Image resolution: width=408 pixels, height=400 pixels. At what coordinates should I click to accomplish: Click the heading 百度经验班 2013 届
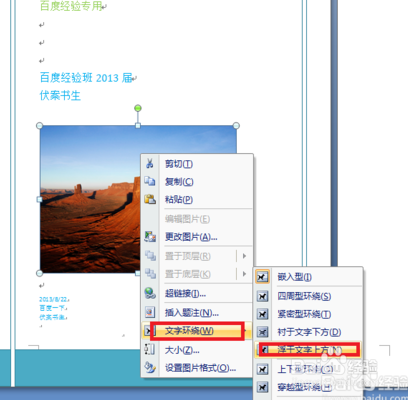point(86,78)
